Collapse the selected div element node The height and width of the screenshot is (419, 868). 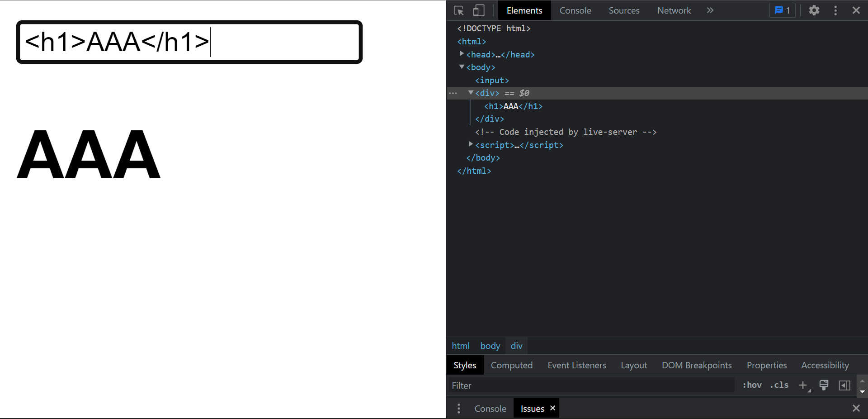click(x=471, y=92)
